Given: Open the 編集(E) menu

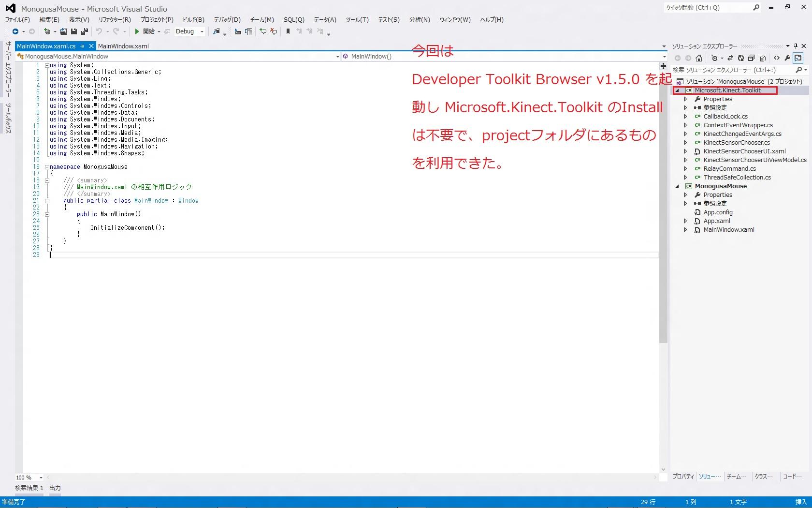Looking at the screenshot, I should click(x=49, y=20).
